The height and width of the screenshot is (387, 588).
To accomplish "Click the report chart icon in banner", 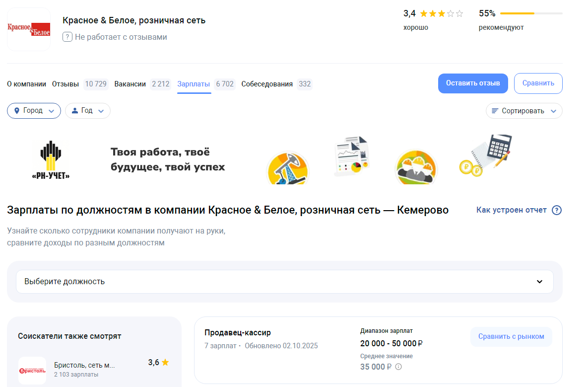I will pyautogui.click(x=351, y=156).
